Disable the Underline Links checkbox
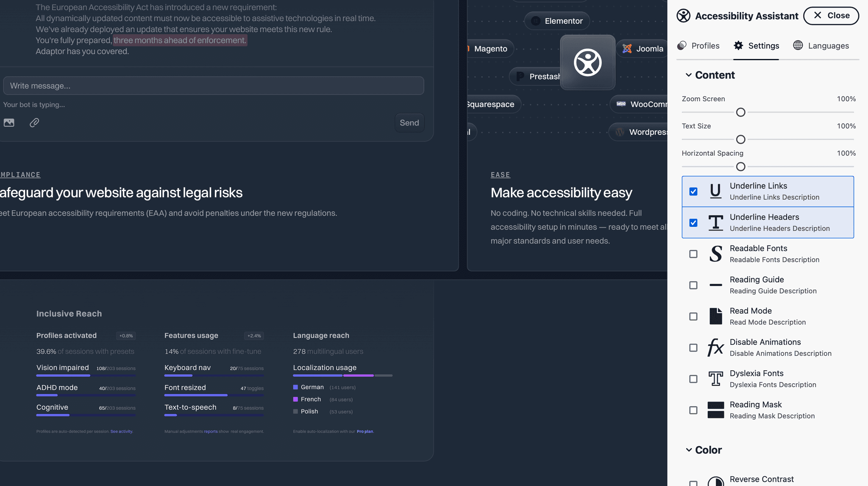 tap(693, 191)
